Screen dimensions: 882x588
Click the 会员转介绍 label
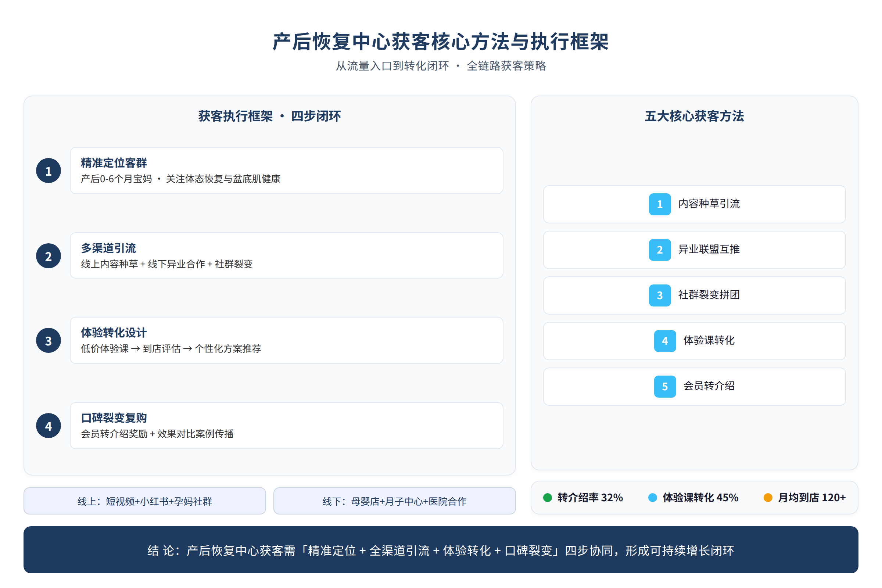709,386
